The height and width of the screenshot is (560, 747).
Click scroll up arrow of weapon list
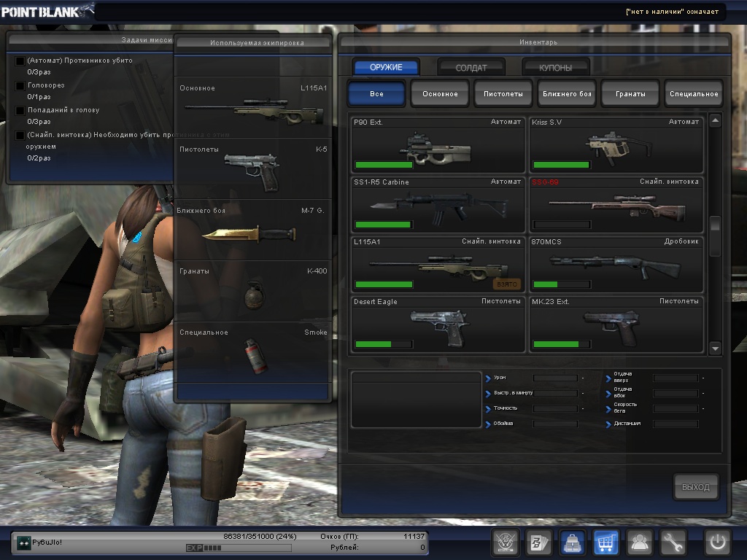click(715, 121)
